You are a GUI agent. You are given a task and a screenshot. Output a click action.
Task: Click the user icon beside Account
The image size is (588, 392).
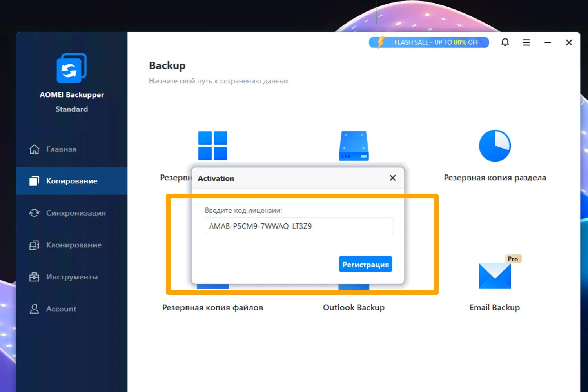click(34, 309)
